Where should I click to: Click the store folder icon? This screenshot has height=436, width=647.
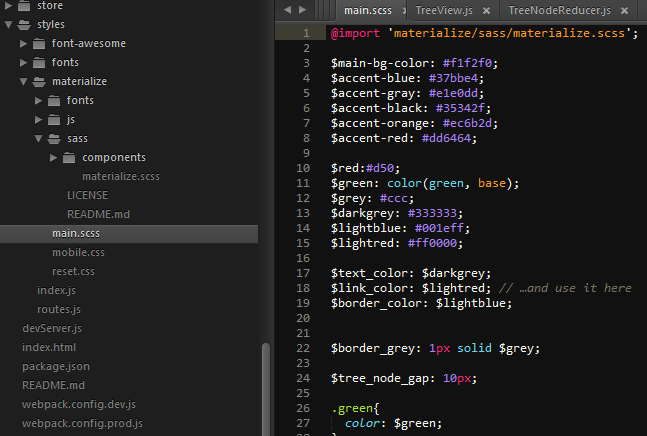[24, 5]
